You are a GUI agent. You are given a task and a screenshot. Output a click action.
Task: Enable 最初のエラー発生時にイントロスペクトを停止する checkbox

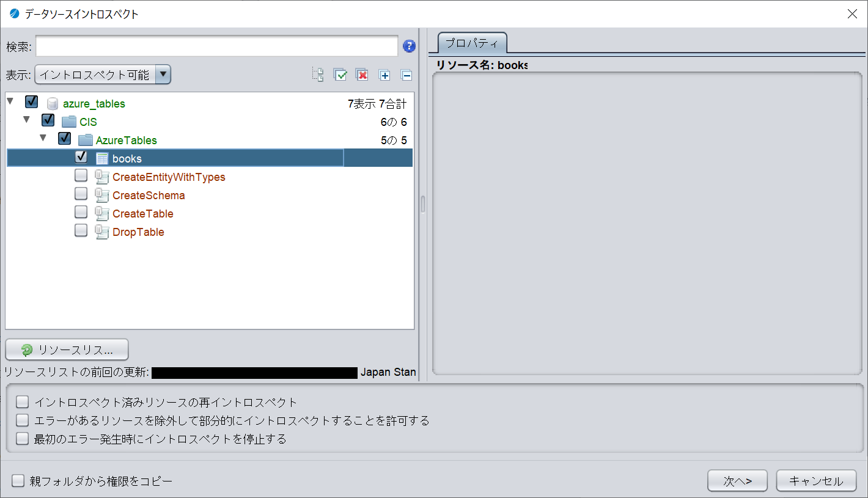tap(23, 438)
